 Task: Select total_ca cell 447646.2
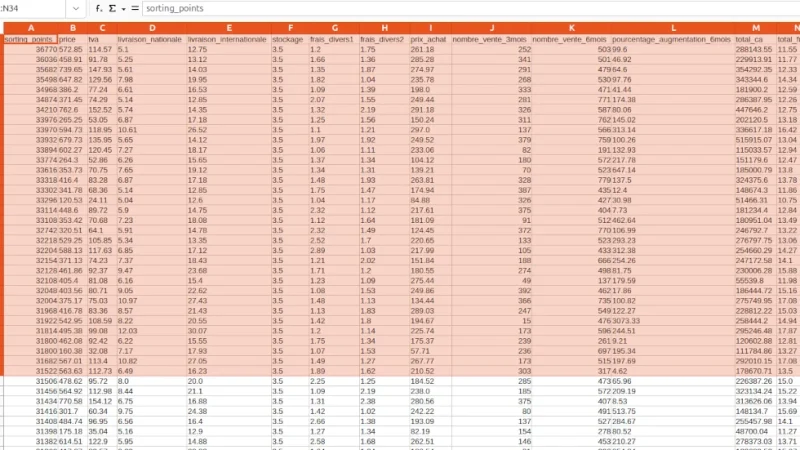[x=756, y=110]
